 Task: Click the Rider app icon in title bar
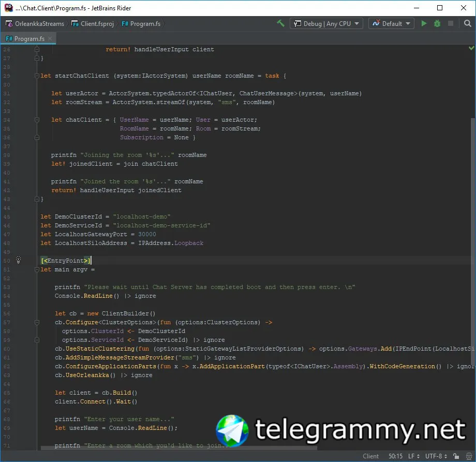pos(8,8)
